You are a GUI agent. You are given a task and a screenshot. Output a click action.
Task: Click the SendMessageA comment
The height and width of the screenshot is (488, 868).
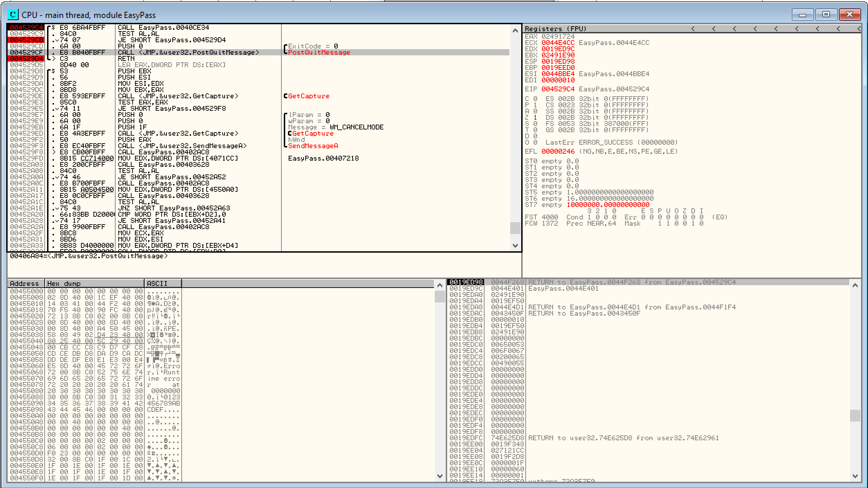[x=313, y=146]
